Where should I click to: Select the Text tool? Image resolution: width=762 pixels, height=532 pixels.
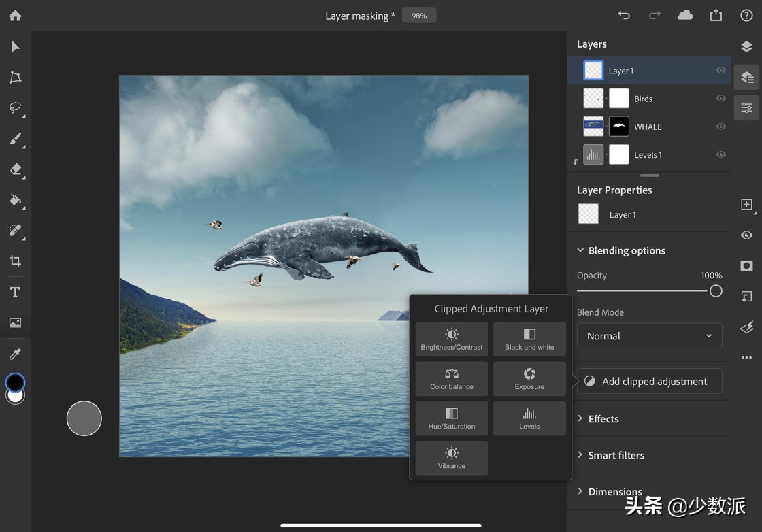[14, 292]
